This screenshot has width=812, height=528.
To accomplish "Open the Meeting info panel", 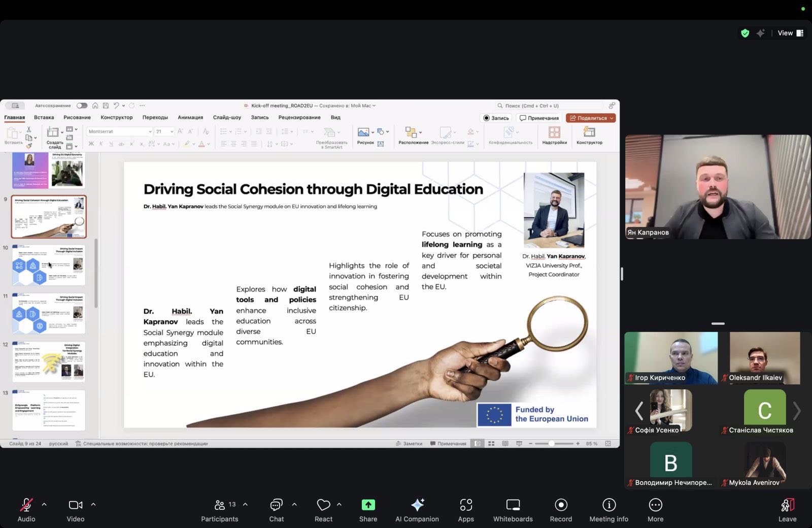I will pyautogui.click(x=608, y=505).
